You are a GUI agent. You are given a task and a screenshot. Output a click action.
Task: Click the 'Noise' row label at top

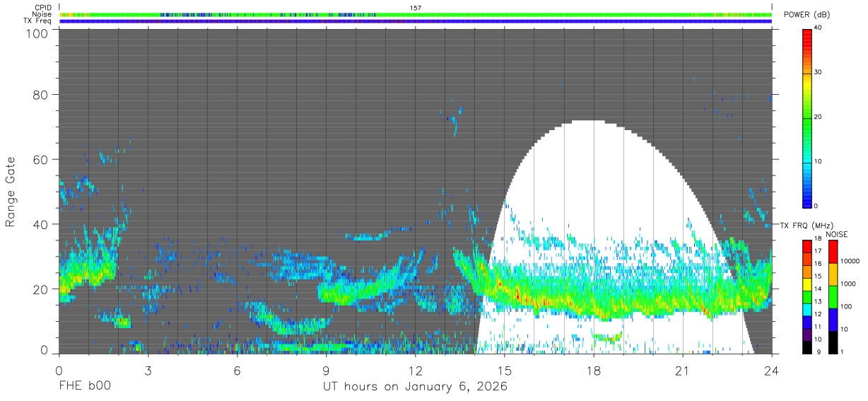pos(42,14)
